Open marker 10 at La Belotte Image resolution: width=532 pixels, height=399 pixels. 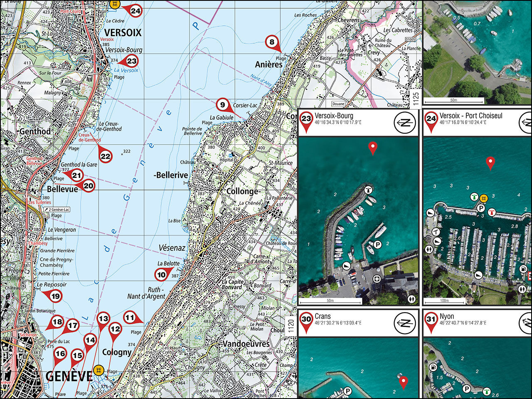(x=161, y=274)
